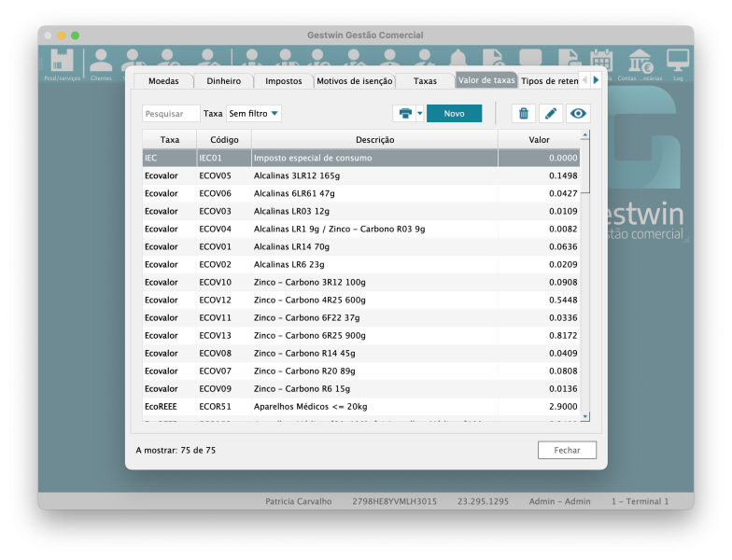Click the bank Contas bancárias icon
Image resolution: width=732 pixels, height=560 pixels.
coord(640,63)
